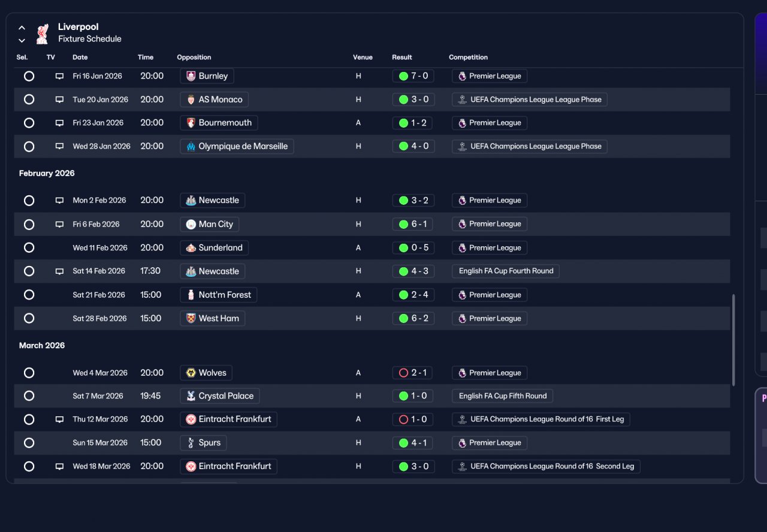
Task: Collapse schedule with the up chevron
Action: coord(22,28)
